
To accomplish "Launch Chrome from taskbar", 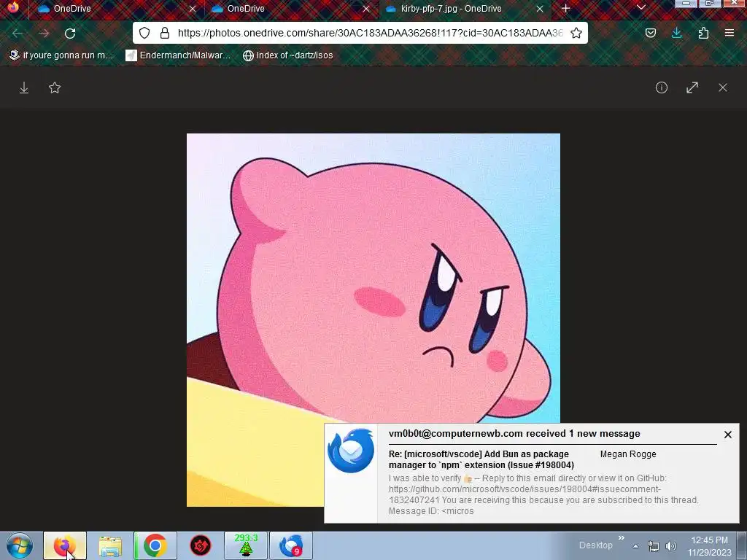I will coord(155,545).
